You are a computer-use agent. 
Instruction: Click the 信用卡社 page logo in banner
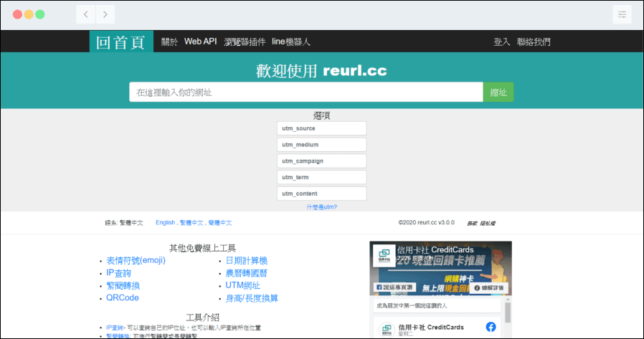click(x=384, y=255)
